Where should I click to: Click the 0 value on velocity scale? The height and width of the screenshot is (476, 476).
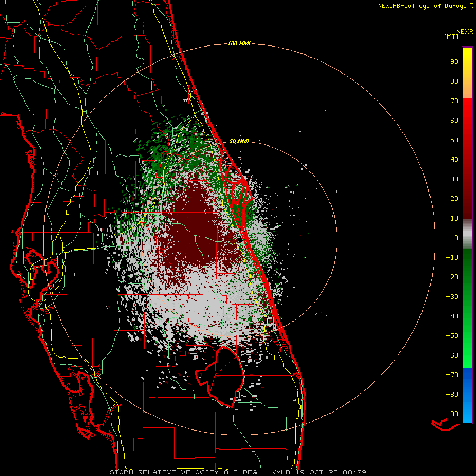456,237
